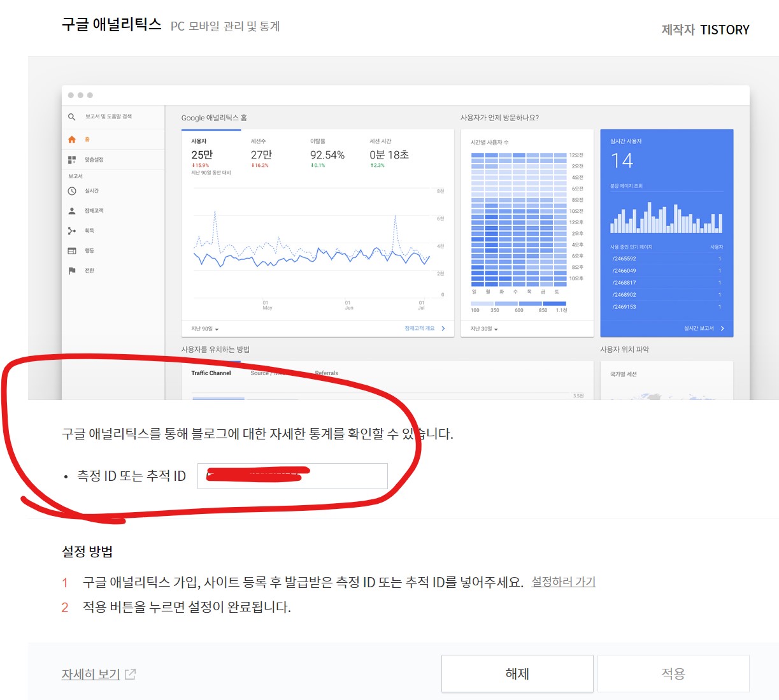The height and width of the screenshot is (700, 779).
Task: Click the /2468817 page row in the preview
Action: 666,283
